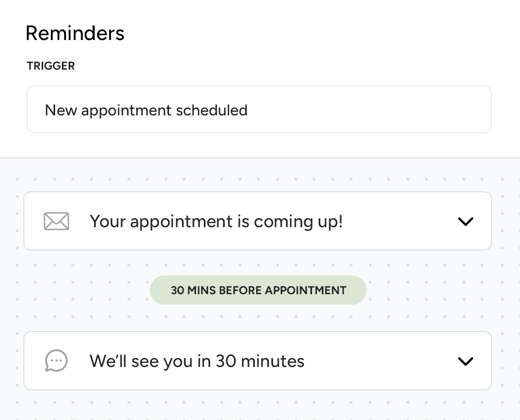Click white space right of the Reminders heading
The image size is (520, 420).
click(312, 34)
